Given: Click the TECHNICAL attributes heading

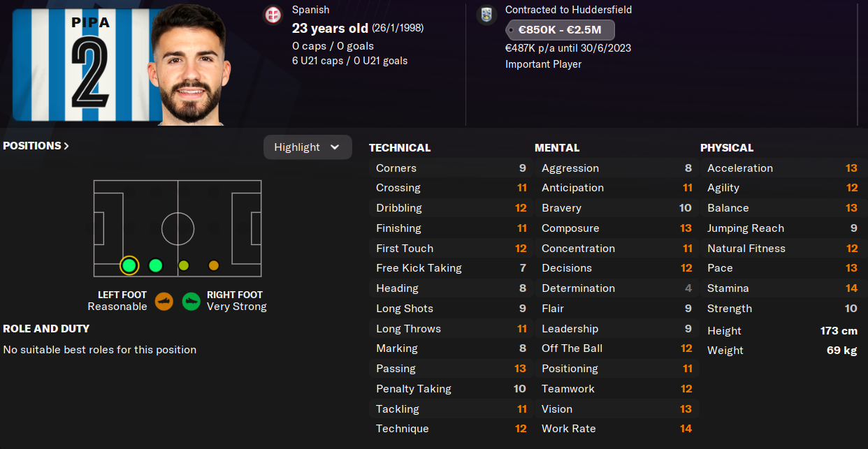Looking at the screenshot, I should (x=400, y=148).
